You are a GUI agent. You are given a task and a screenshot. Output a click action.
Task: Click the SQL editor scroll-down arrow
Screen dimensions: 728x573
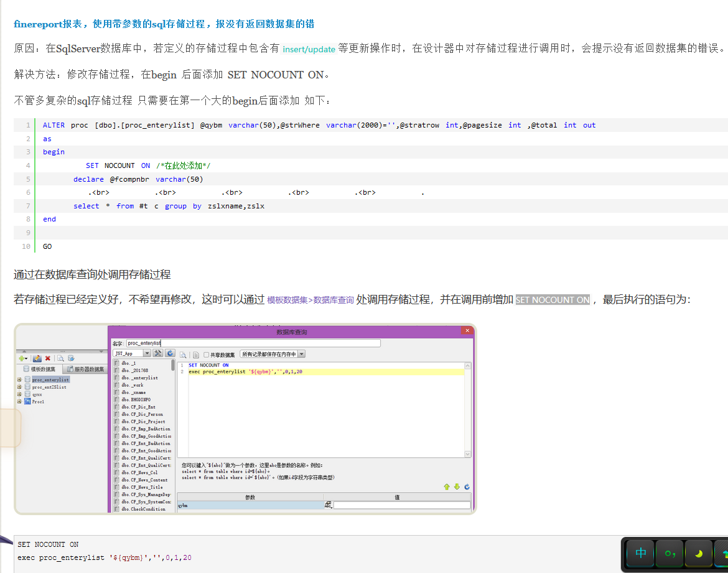pos(467,454)
